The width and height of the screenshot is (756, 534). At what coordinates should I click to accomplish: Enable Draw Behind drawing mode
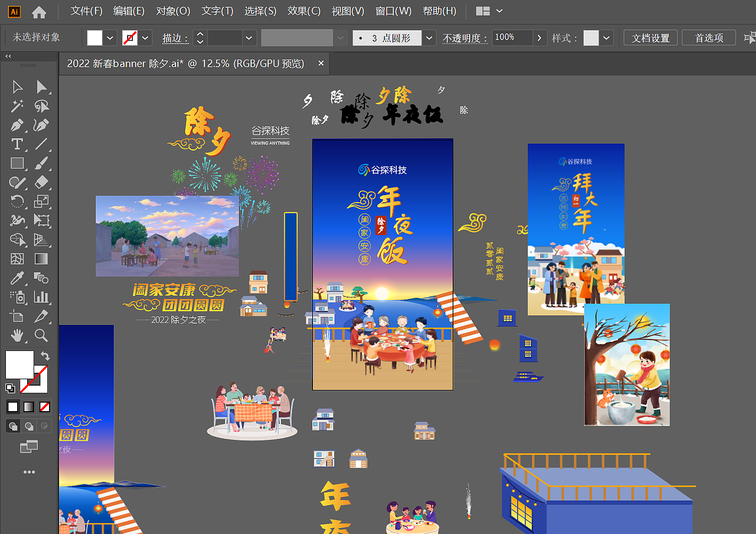point(28,425)
